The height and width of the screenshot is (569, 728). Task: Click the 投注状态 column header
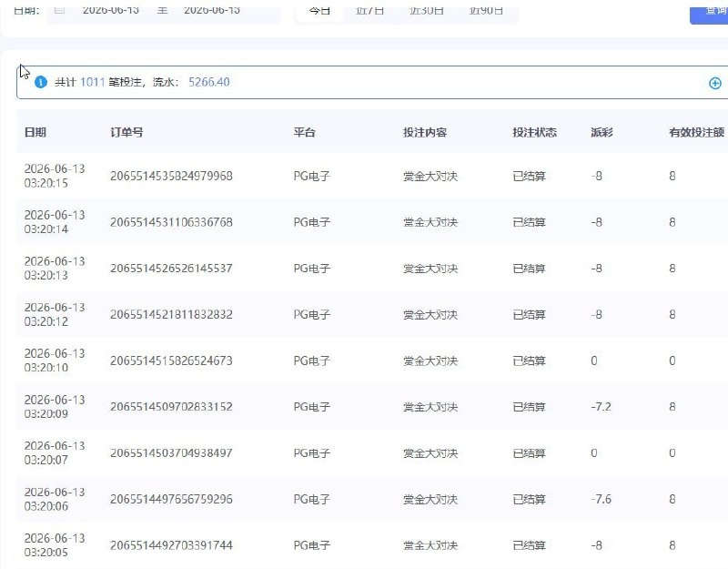point(534,132)
